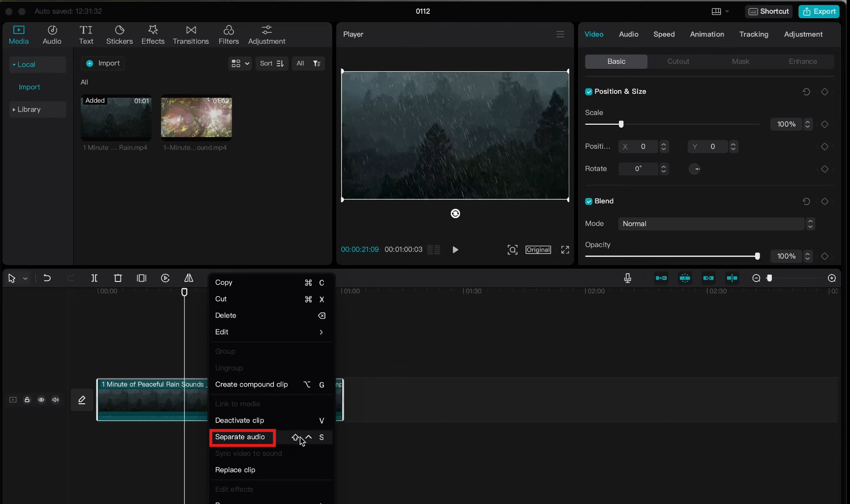Click the Undo icon above the timeline
This screenshot has height=504, width=850.
pos(47,278)
